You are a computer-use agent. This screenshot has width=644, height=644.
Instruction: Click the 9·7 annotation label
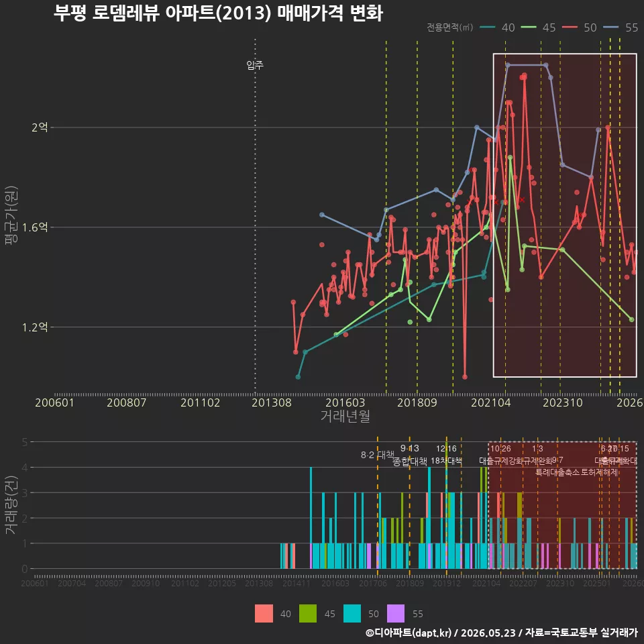click(557, 460)
